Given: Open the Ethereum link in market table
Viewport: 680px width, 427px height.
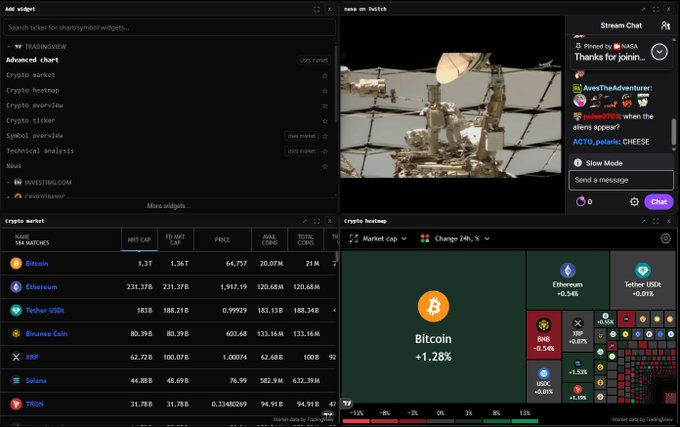Looking at the screenshot, I should [x=41, y=287].
